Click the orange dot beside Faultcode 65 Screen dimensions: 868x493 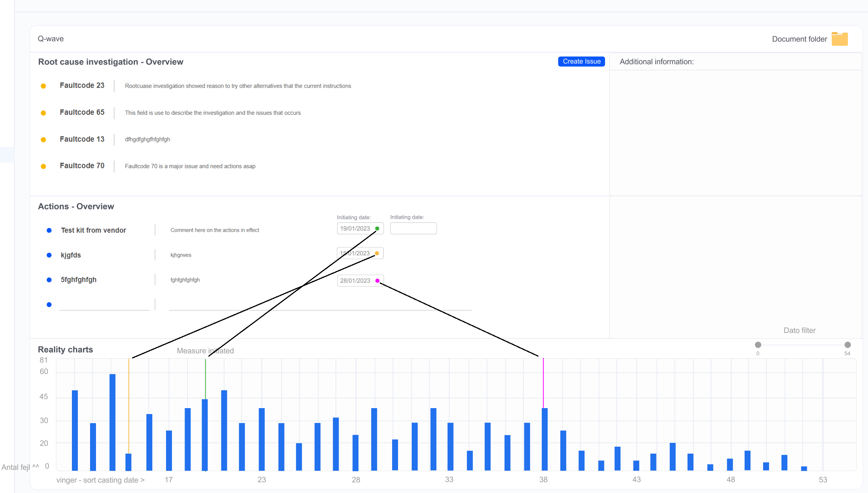point(43,113)
